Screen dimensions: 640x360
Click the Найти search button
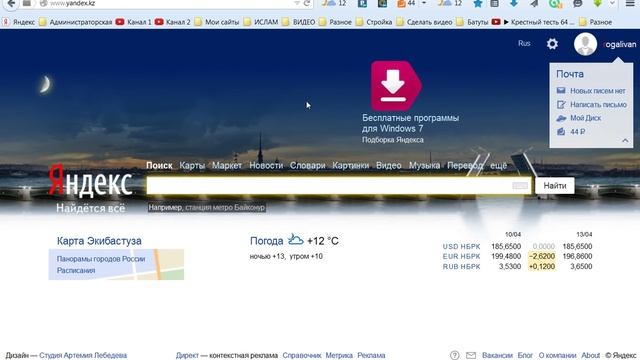555,186
